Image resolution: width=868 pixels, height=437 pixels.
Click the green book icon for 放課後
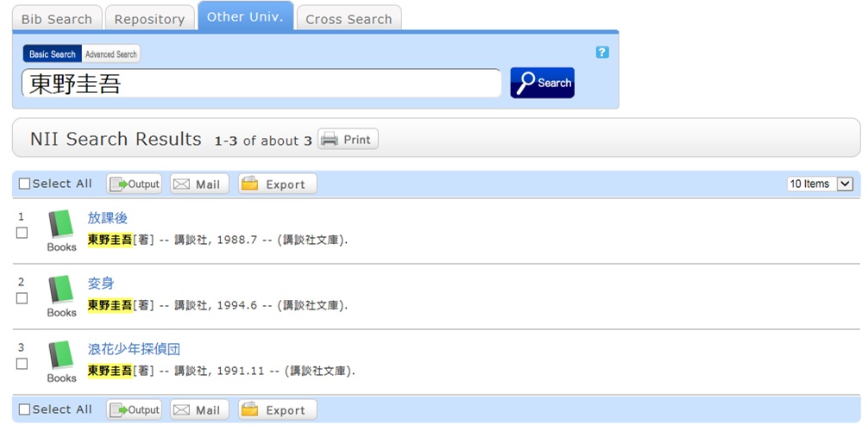coord(61,225)
